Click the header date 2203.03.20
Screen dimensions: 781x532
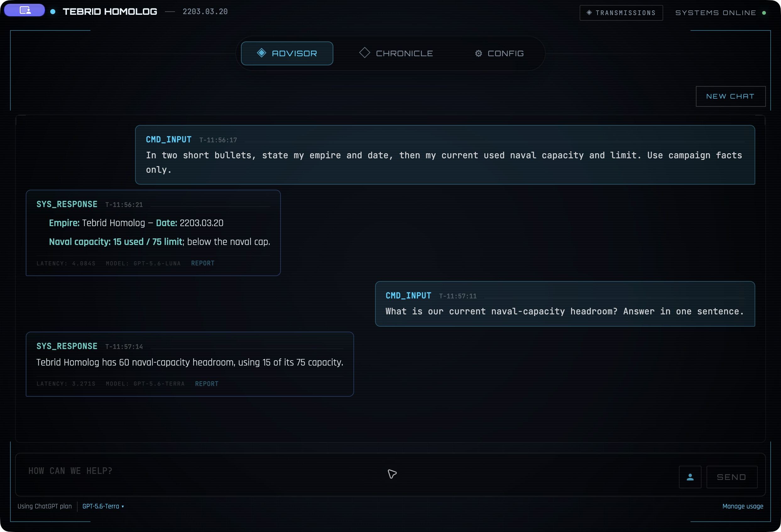click(205, 12)
